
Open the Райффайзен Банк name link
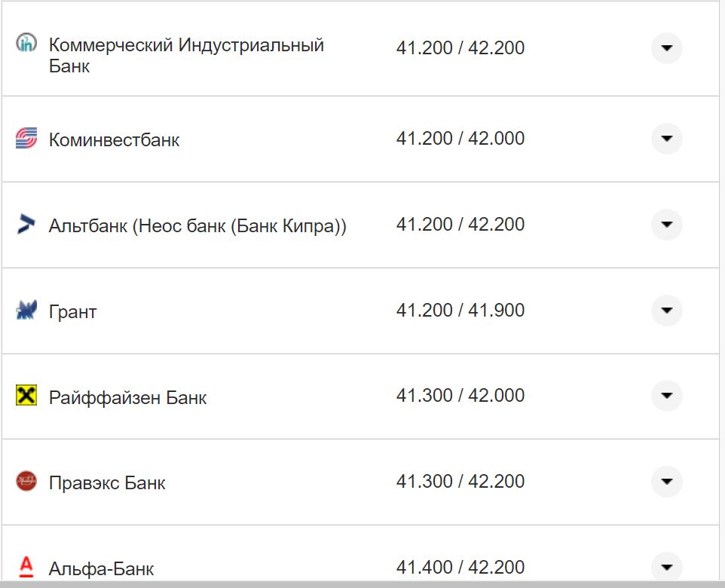[127, 397]
